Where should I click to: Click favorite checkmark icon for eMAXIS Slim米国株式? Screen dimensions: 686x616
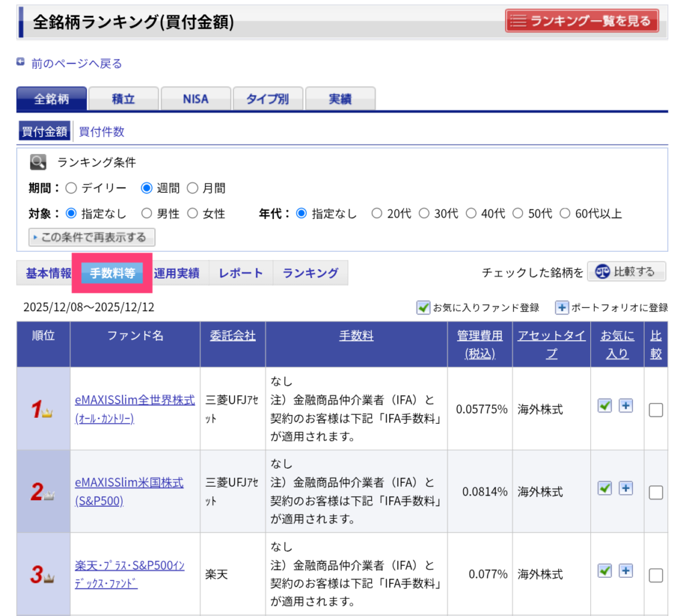(605, 488)
